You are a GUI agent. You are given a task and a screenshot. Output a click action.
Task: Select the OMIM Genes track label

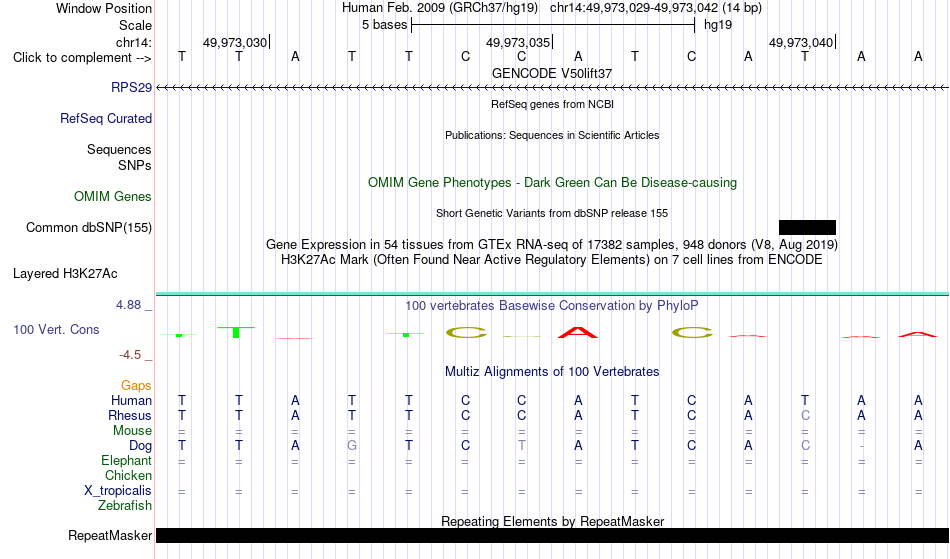[112, 196]
